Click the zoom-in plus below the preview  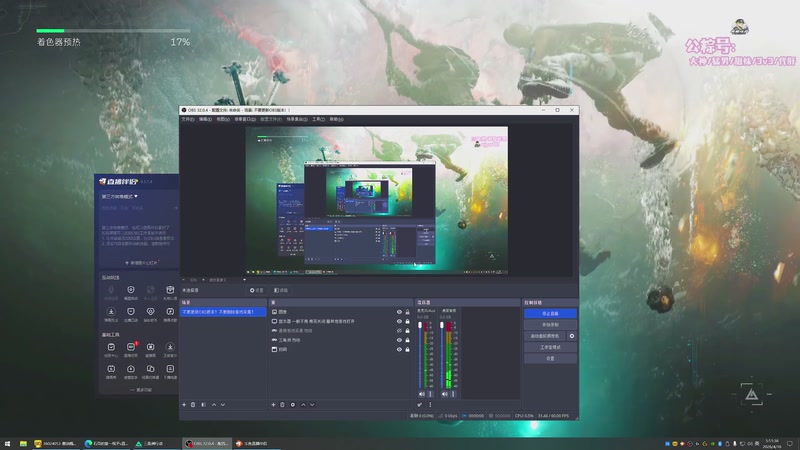point(203,280)
